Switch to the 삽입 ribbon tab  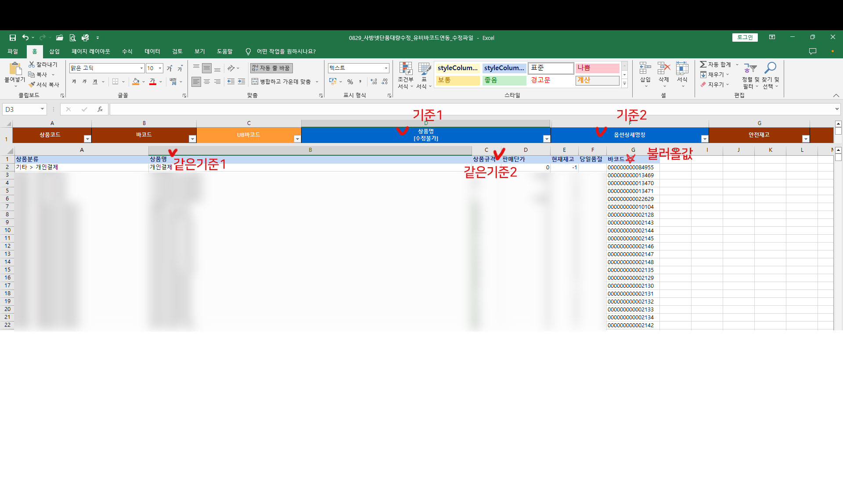point(54,51)
